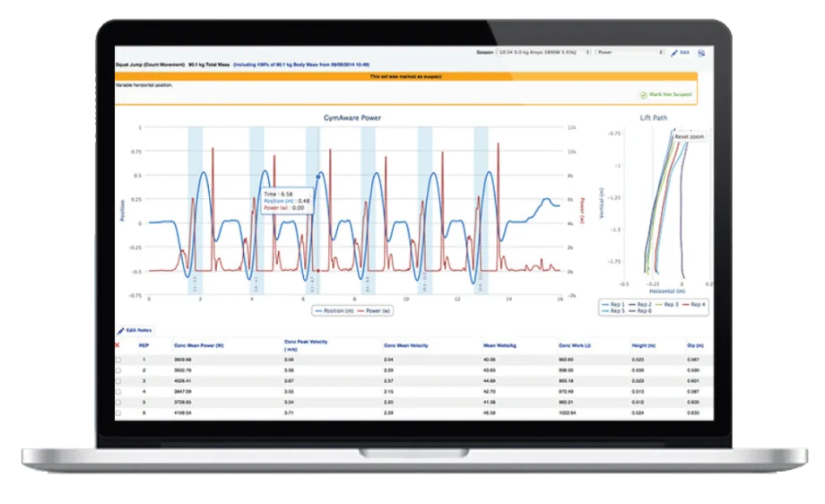Screen dimensions: 825x504
Task: Tick the checkbox for rep 6
Action: (118, 413)
